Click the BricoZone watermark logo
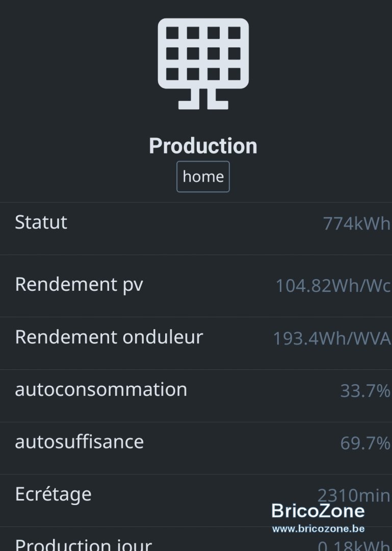392x551 pixels. (x=318, y=511)
